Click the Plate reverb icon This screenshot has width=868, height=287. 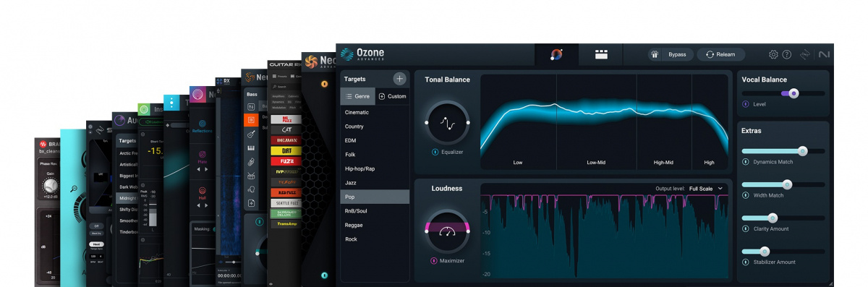pyautogui.click(x=203, y=154)
